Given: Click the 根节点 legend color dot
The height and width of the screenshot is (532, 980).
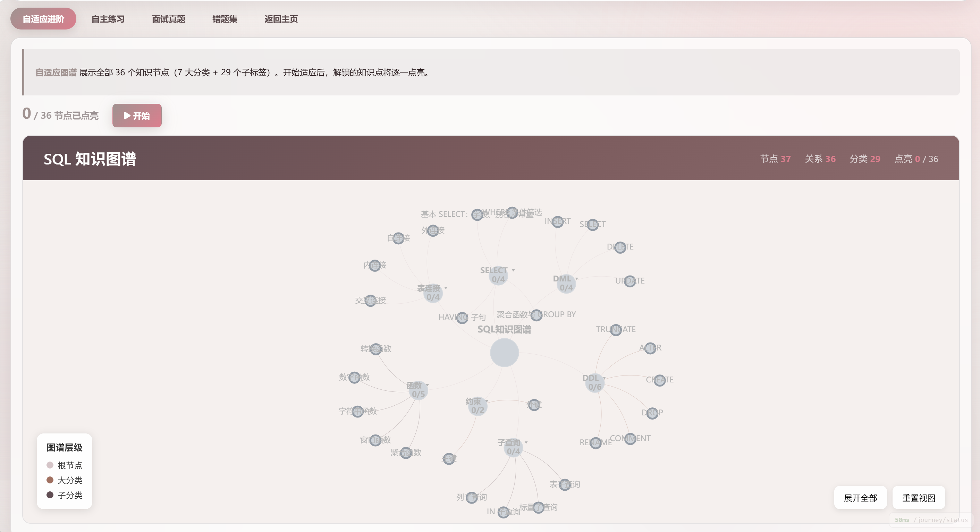Looking at the screenshot, I should 50,465.
